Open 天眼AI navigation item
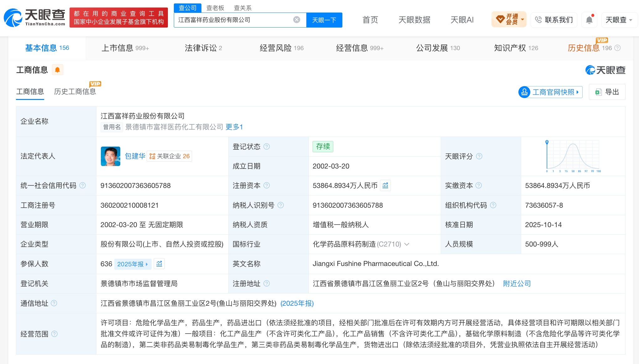639x364 pixels. pyautogui.click(x=462, y=20)
